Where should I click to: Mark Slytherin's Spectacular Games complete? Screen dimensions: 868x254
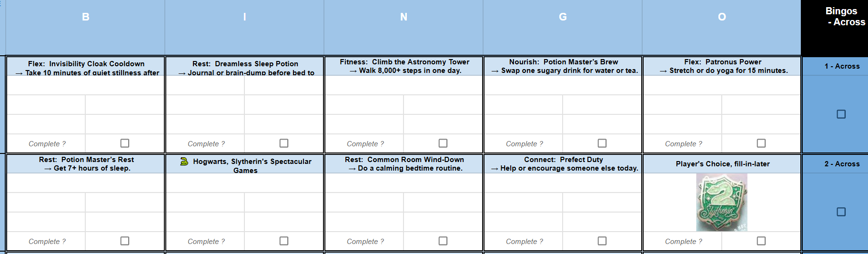coord(284,241)
